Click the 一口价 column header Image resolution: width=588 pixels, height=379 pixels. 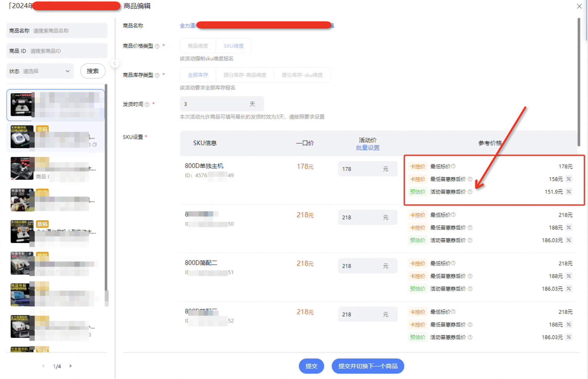coord(305,143)
